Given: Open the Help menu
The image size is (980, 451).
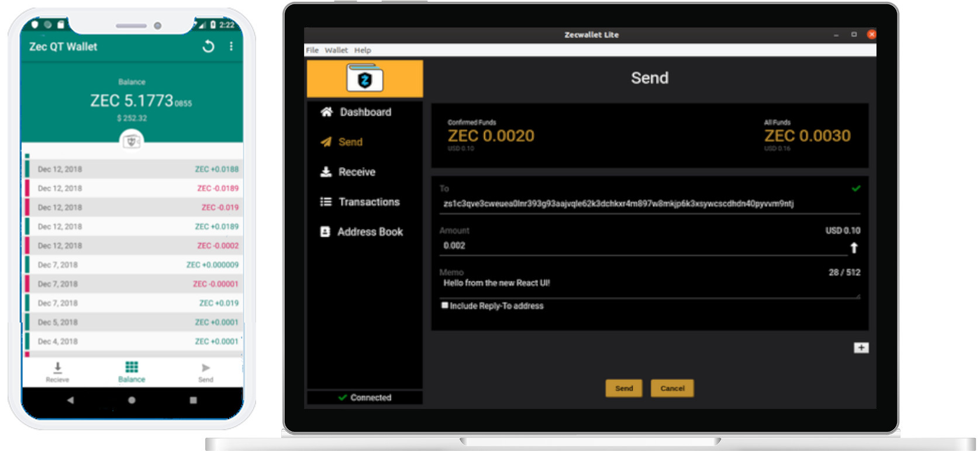Looking at the screenshot, I should click(x=363, y=50).
